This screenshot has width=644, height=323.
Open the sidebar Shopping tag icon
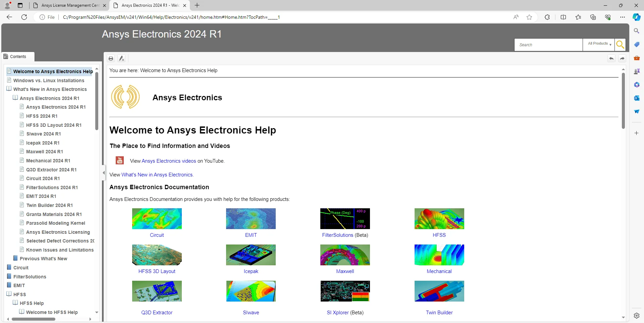tap(636, 44)
